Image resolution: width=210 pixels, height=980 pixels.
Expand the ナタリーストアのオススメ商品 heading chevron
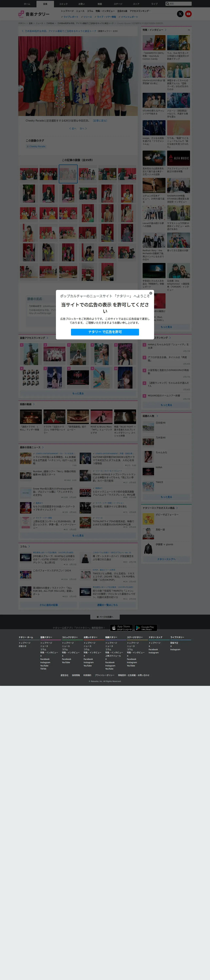pos(177,508)
